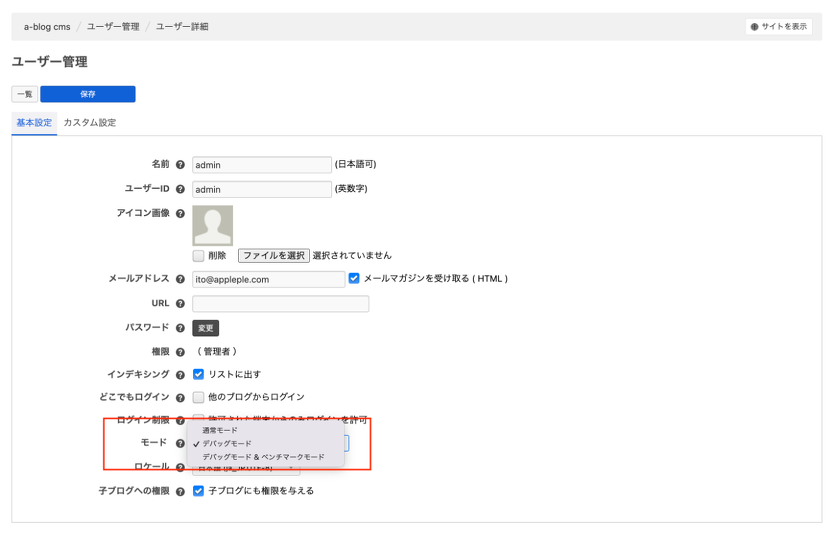Select デバッグモード & ベンチマークモード option
Image resolution: width=835 pixels, height=537 pixels.
point(263,457)
